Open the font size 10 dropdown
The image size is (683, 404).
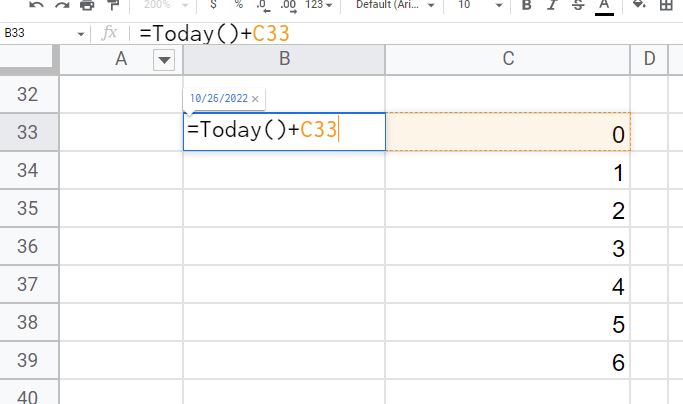pos(479,5)
